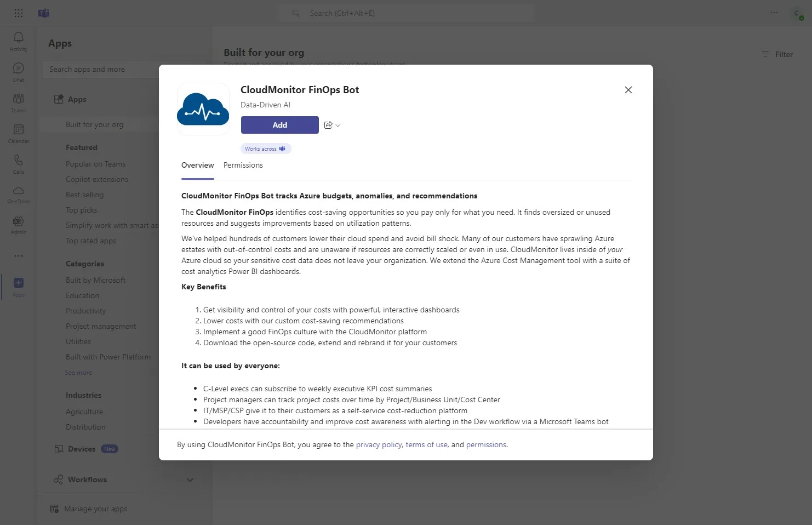Open Project management category
This screenshot has width=812, height=525.
pyautogui.click(x=101, y=326)
